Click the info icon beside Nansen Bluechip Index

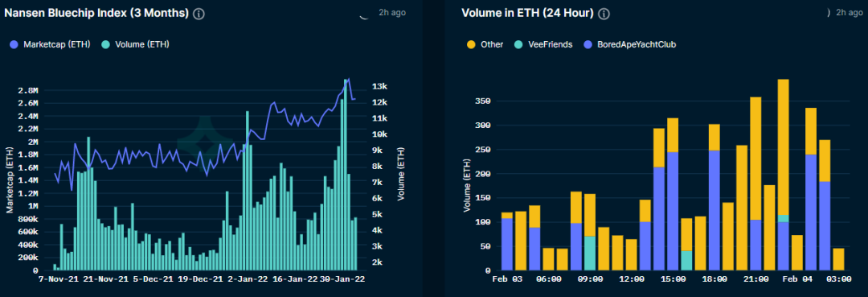(x=199, y=14)
